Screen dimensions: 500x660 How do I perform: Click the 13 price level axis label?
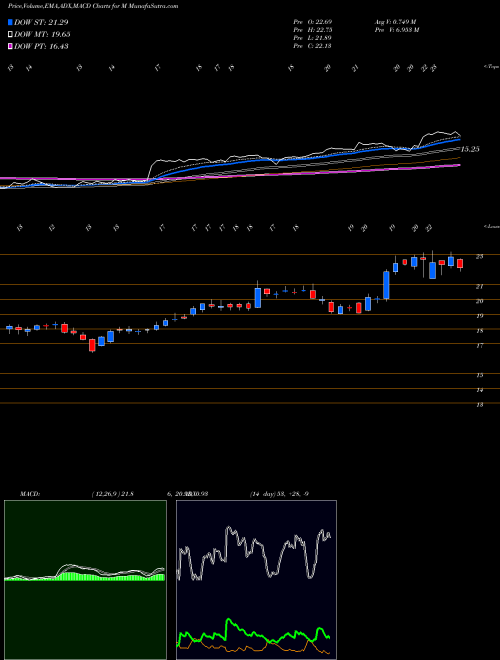tap(480, 405)
